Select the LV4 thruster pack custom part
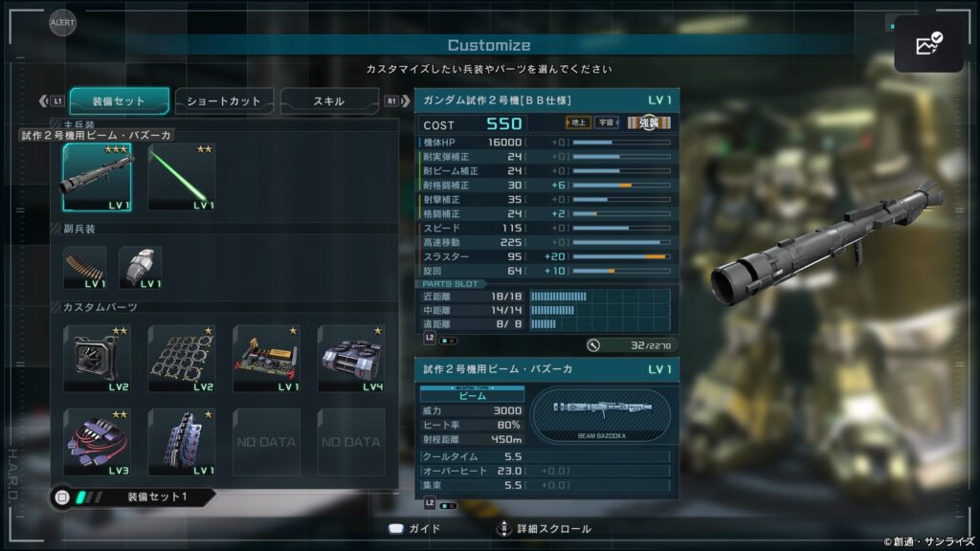 click(351, 358)
